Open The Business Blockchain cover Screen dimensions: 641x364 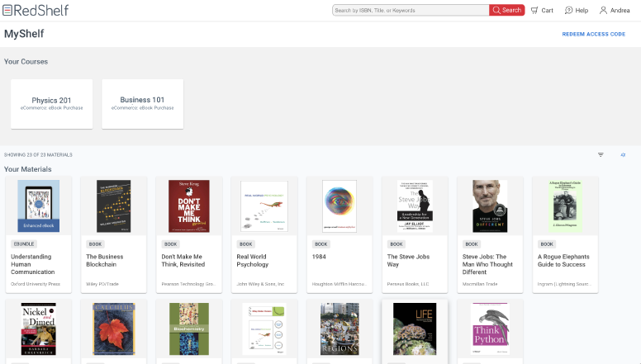coord(114,206)
